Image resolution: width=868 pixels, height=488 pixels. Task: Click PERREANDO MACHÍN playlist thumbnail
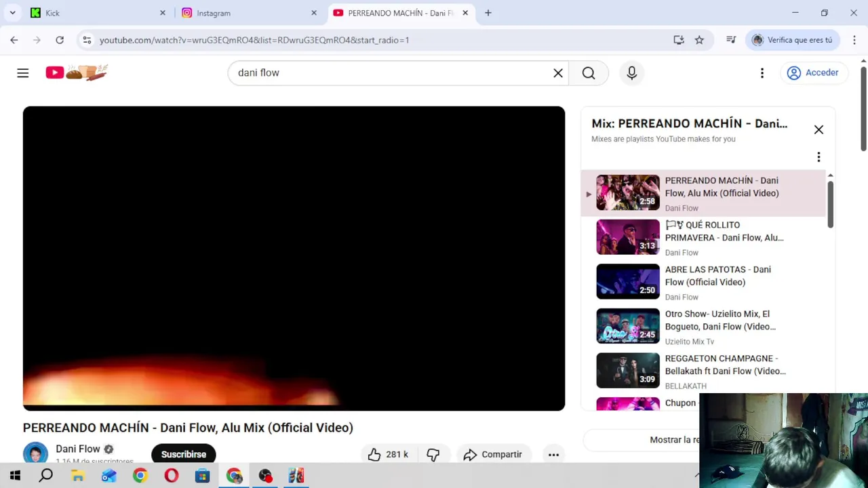[628, 192]
